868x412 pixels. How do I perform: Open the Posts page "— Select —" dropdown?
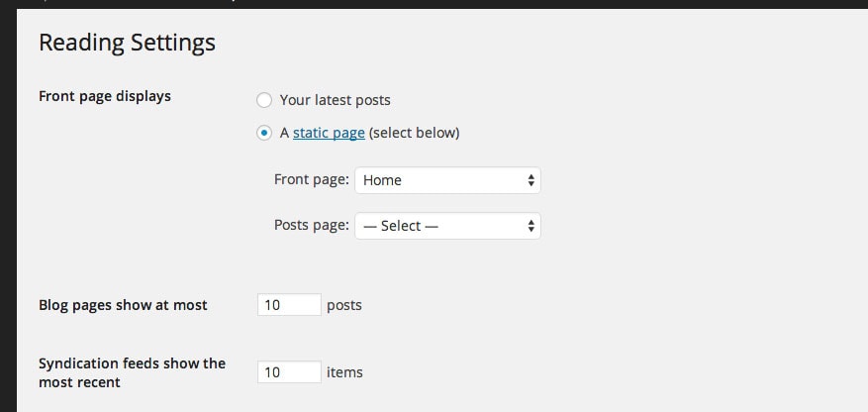coord(447,226)
